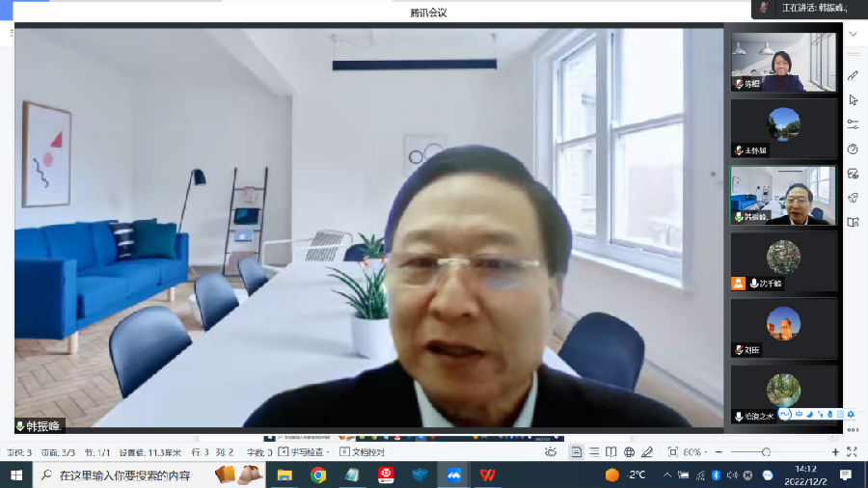Viewport: 868px width, 488px height.
Task: Open the help question mark icon
Action: click(853, 149)
